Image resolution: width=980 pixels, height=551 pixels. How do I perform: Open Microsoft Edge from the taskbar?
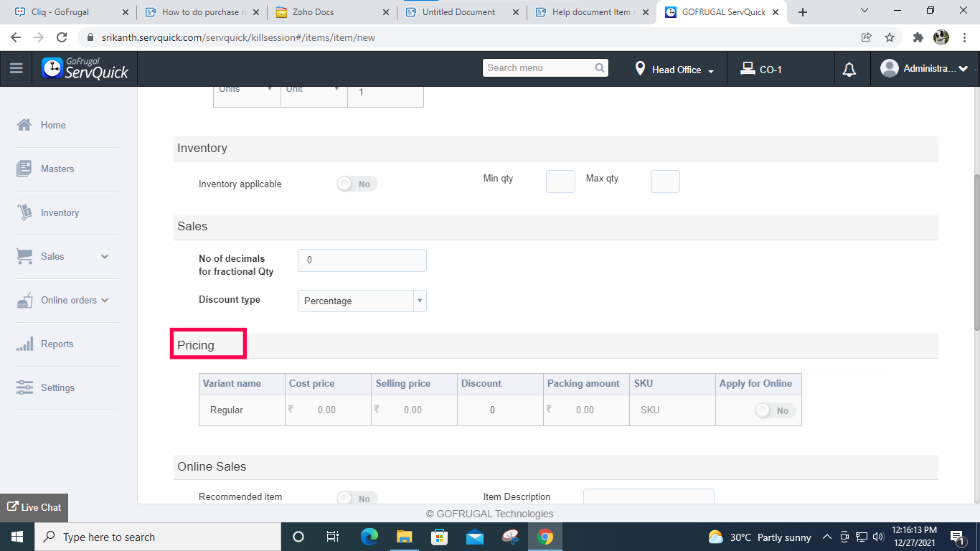369,537
